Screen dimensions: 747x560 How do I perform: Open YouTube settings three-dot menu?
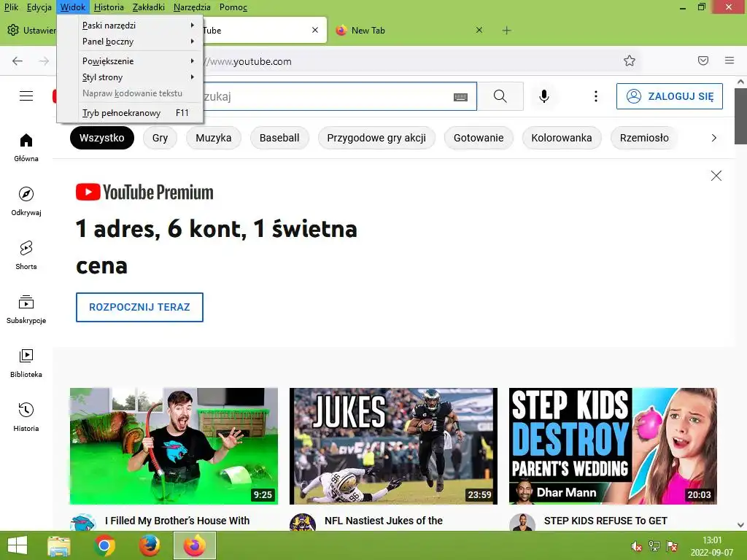[595, 96]
